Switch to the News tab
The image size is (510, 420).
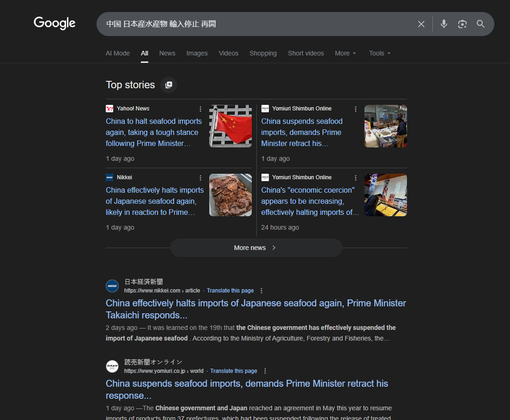point(167,53)
